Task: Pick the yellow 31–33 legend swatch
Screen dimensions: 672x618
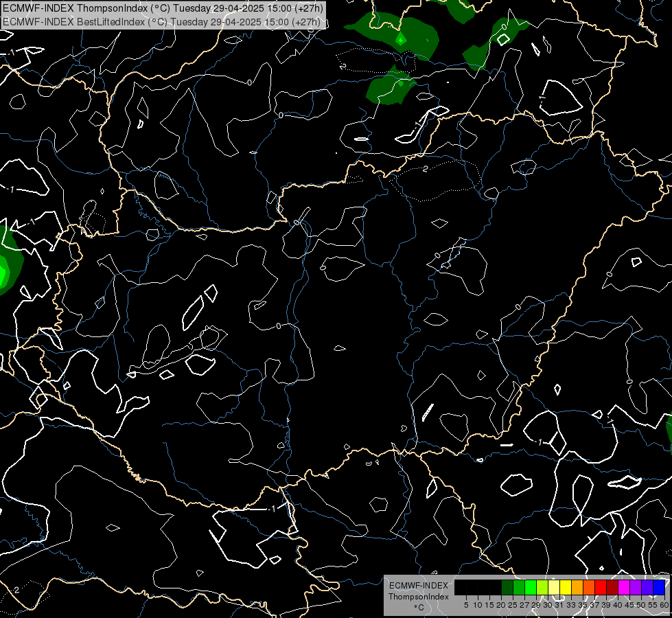Action: 566,587
